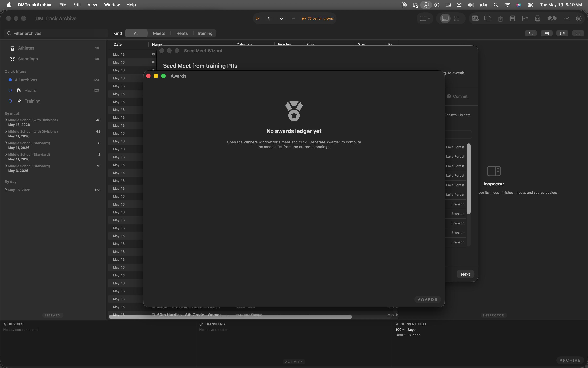Image resolution: width=588 pixels, height=368 pixels.
Task: Select the Heats quick filter radio button
Action: click(x=10, y=91)
